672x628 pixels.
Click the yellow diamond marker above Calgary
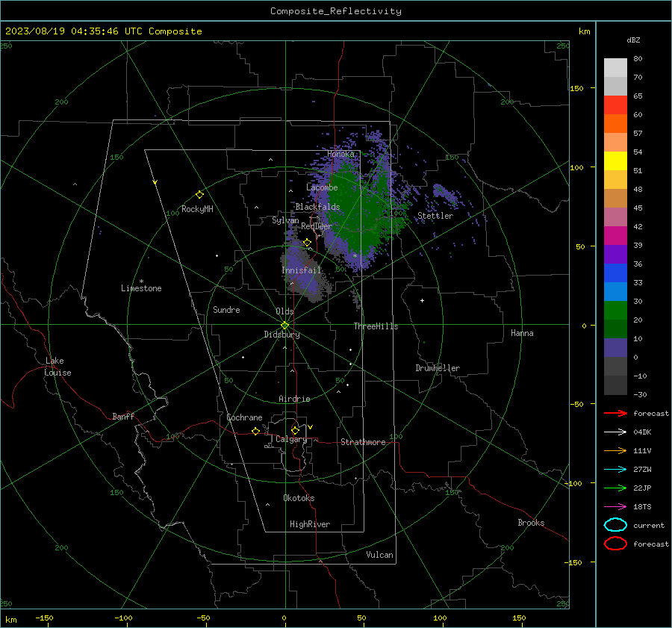(295, 430)
